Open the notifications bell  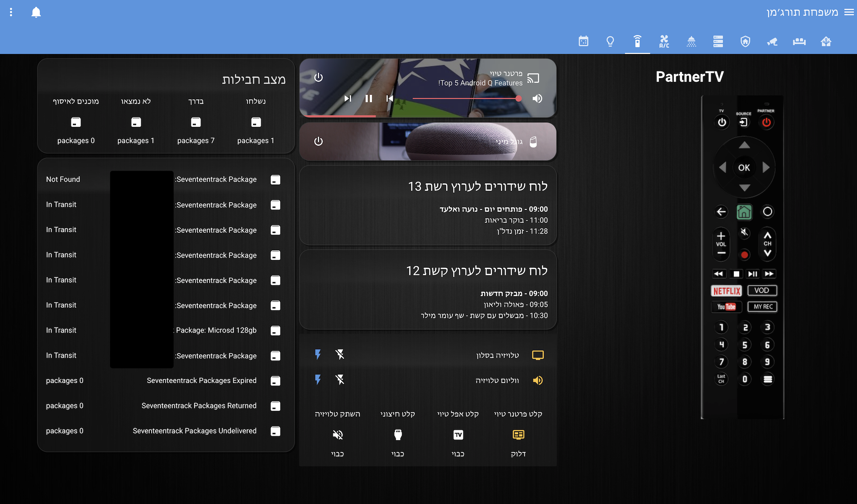pos(36,12)
